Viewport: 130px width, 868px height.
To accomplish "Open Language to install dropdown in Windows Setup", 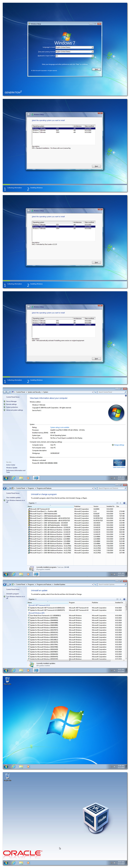I will pos(74,47).
